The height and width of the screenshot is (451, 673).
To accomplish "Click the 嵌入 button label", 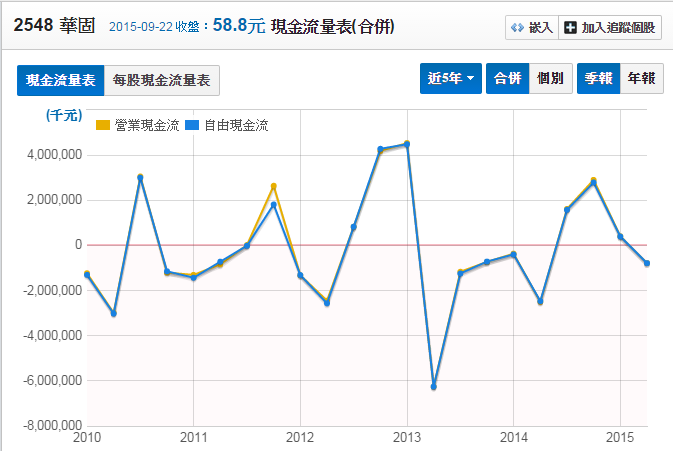I will point(540,28).
